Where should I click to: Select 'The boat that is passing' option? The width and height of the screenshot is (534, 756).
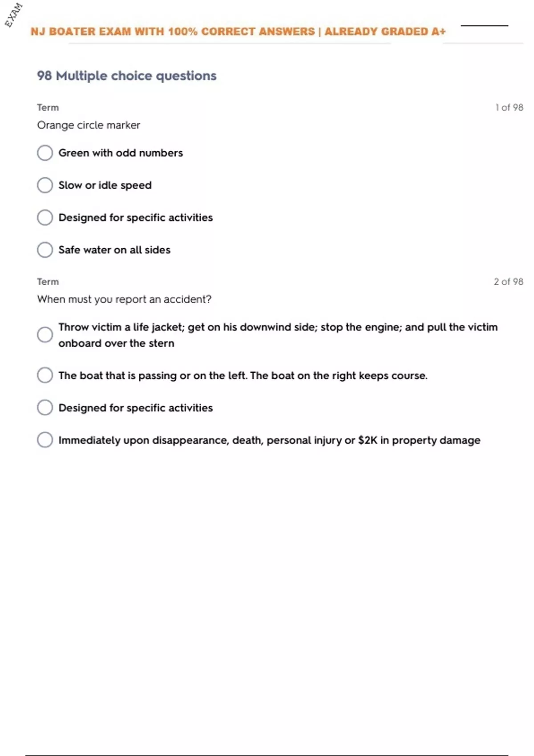(x=45, y=375)
